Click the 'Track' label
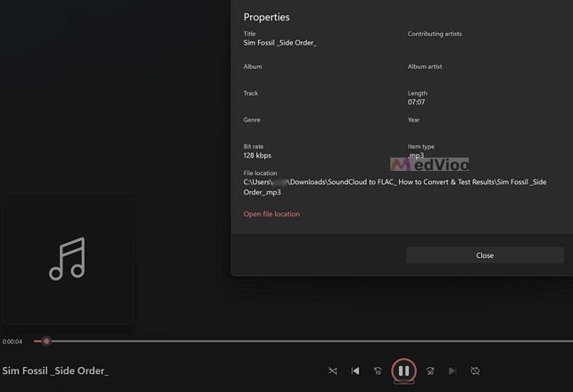This screenshot has width=573, height=392. pyautogui.click(x=251, y=93)
